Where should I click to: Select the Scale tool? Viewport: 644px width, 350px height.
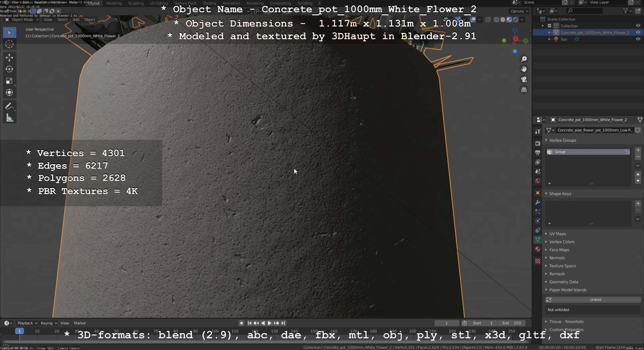point(9,81)
